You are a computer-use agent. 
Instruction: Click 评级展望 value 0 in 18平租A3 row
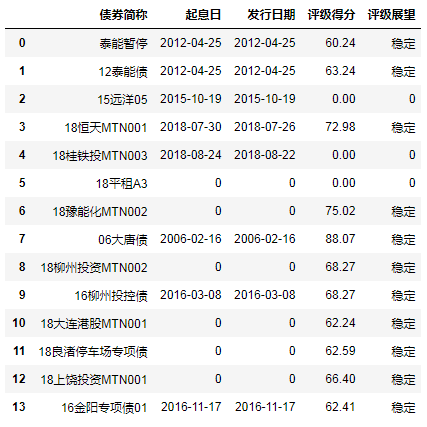412,183
